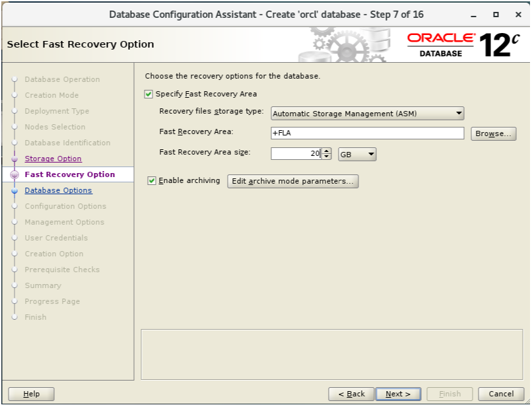Select the Fast Recovery Option step
The image size is (532, 405).
pyautogui.click(x=69, y=174)
